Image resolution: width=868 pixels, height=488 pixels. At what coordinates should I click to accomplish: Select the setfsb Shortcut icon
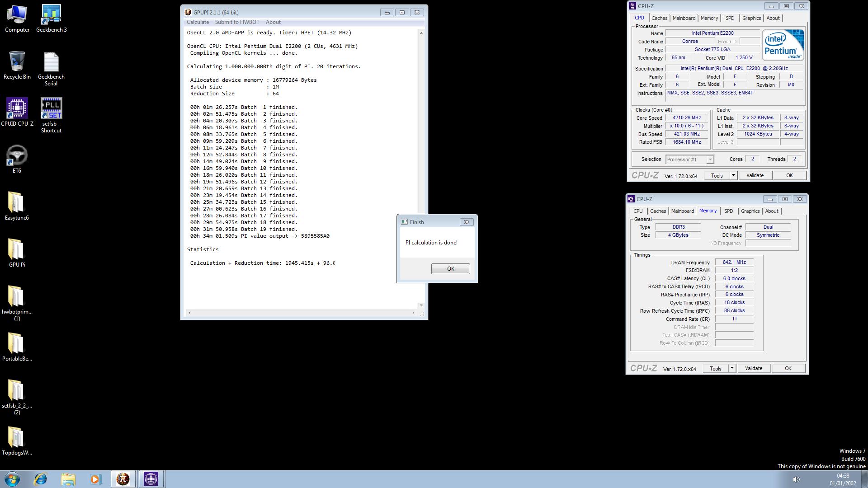point(51,115)
